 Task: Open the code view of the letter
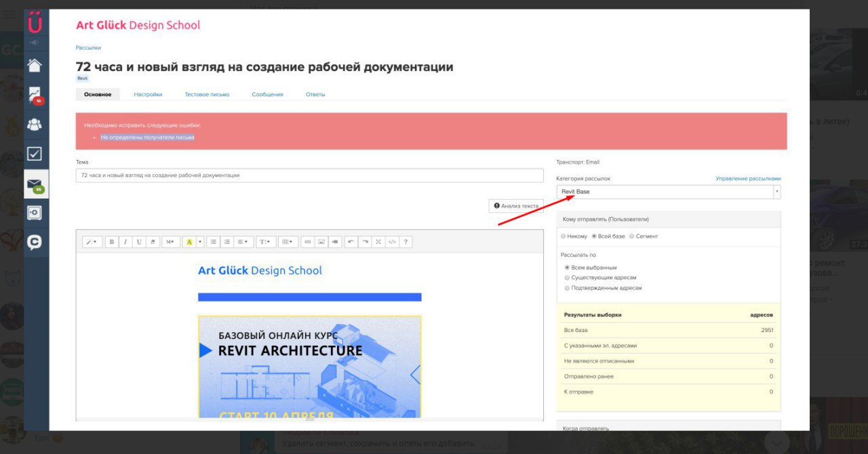[392, 242]
